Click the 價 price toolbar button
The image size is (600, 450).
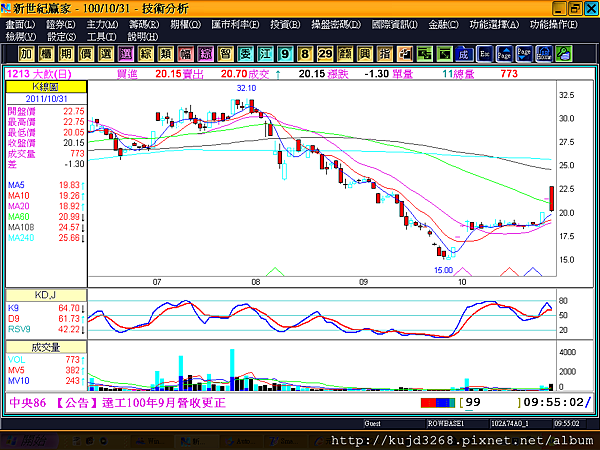coord(86,54)
